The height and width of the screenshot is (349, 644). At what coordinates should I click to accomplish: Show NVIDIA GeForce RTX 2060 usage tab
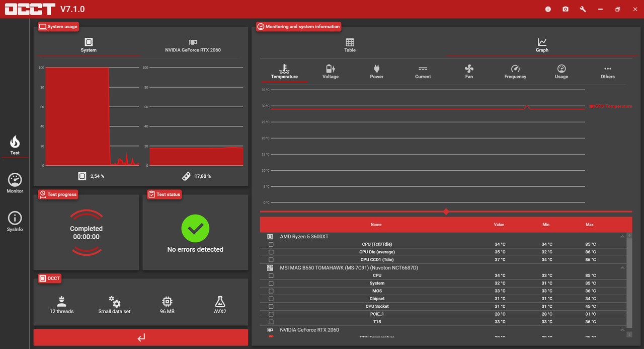(193, 45)
